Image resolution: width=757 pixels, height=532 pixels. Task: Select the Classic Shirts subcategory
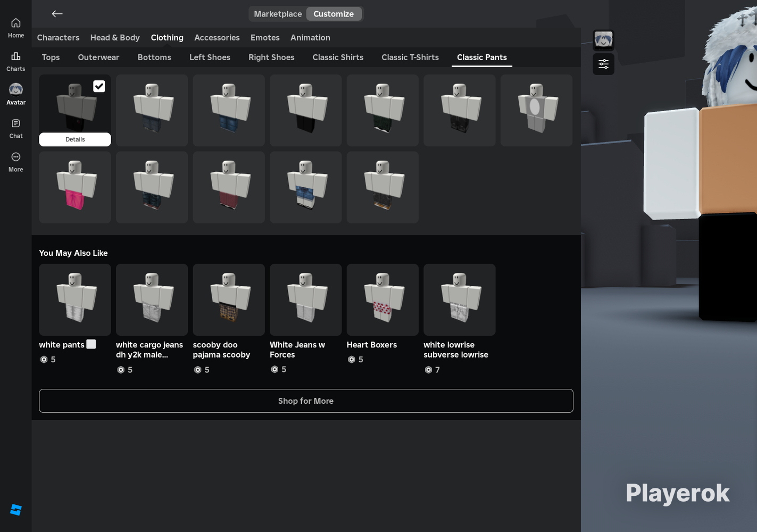pyautogui.click(x=338, y=57)
